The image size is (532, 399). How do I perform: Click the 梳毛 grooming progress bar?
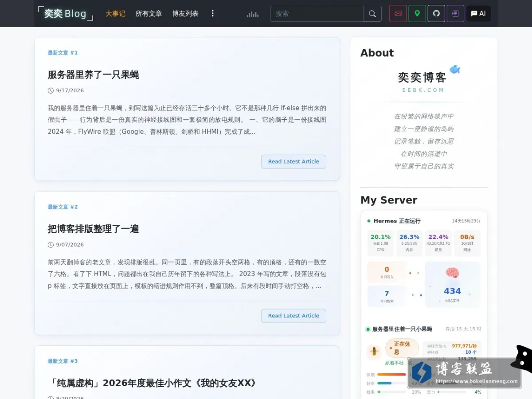(392, 392)
